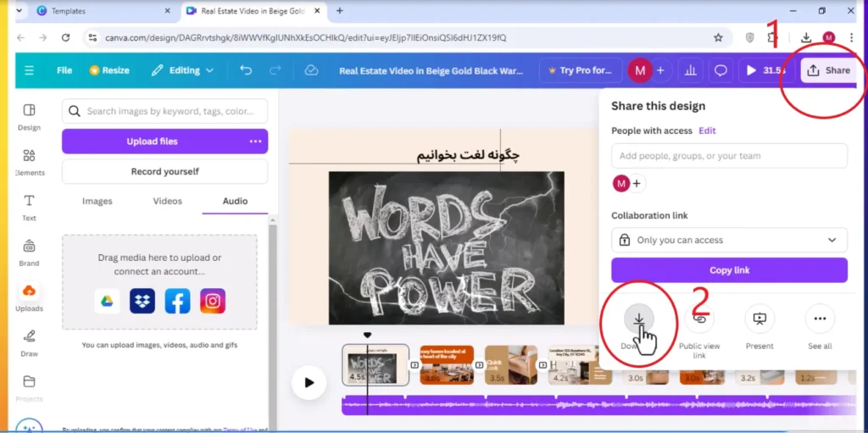Select the 3.6s timeline page thumbnail
The height and width of the screenshot is (433, 868).
(x=447, y=365)
